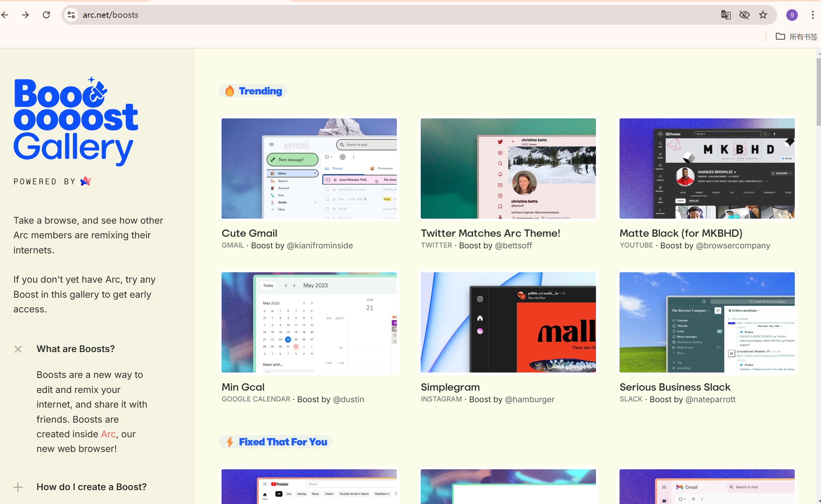This screenshot has width=821, height=504.
Task: Click the YOUTUBE category label
Action: (x=636, y=245)
